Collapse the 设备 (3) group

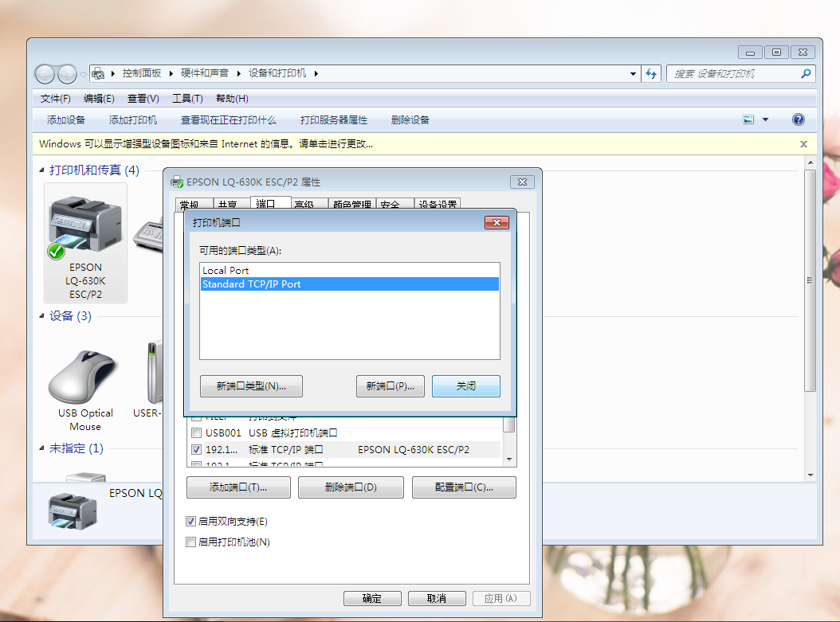[41, 316]
